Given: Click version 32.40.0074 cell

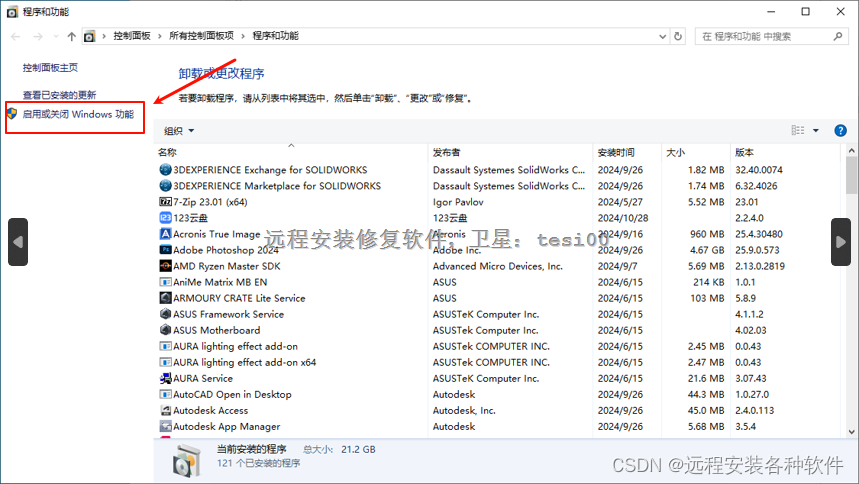Looking at the screenshot, I should point(759,170).
